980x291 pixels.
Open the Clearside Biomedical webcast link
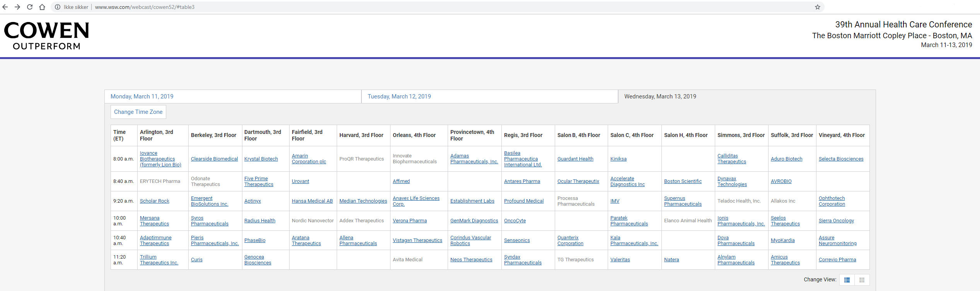tap(214, 159)
